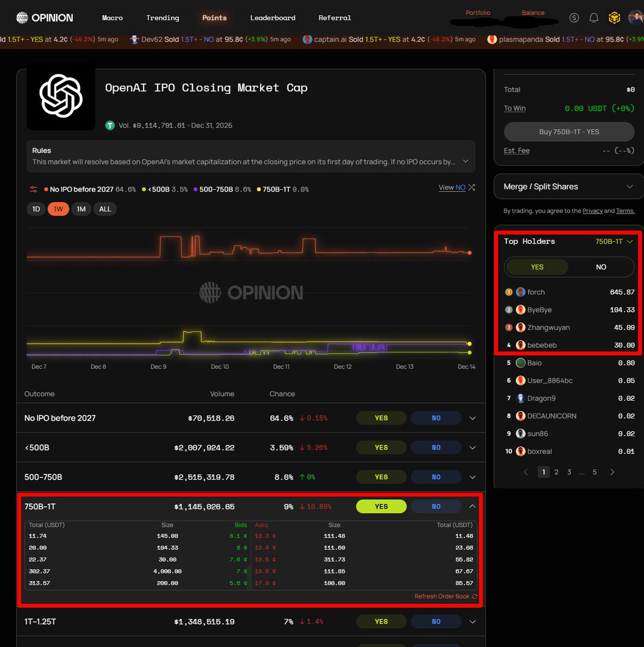Open 750B-1T dropdown in Top Holders

[614, 242]
